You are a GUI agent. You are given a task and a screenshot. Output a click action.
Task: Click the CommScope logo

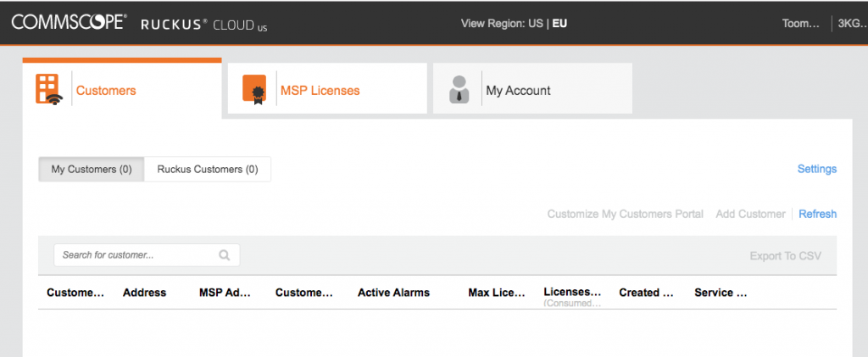tap(69, 23)
